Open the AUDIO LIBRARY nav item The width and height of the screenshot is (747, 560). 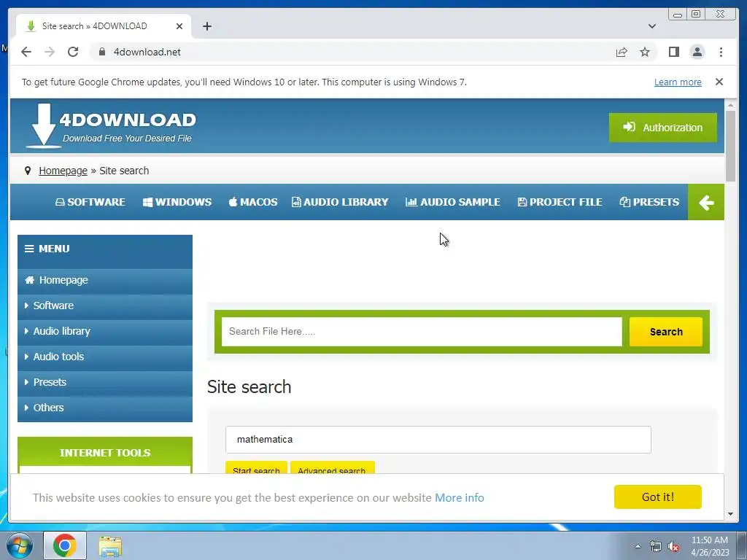340,202
